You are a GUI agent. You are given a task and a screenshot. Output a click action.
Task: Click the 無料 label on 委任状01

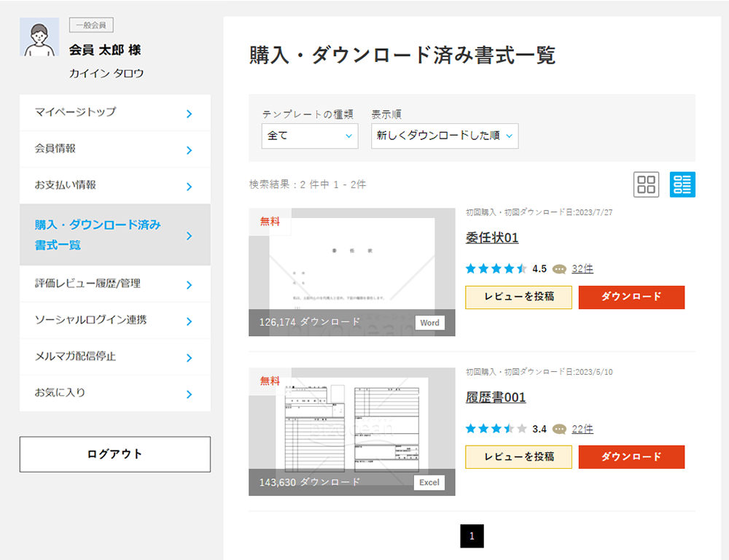tap(270, 222)
